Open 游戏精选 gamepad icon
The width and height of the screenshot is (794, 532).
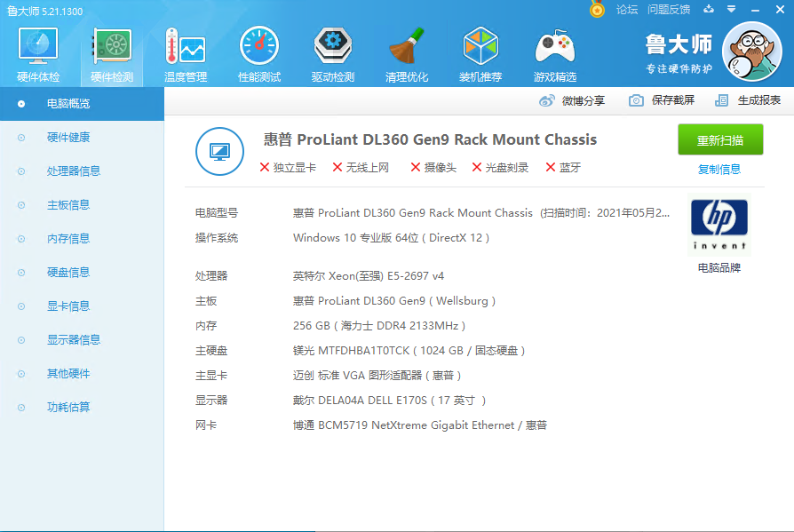click(x=554, y=55)
